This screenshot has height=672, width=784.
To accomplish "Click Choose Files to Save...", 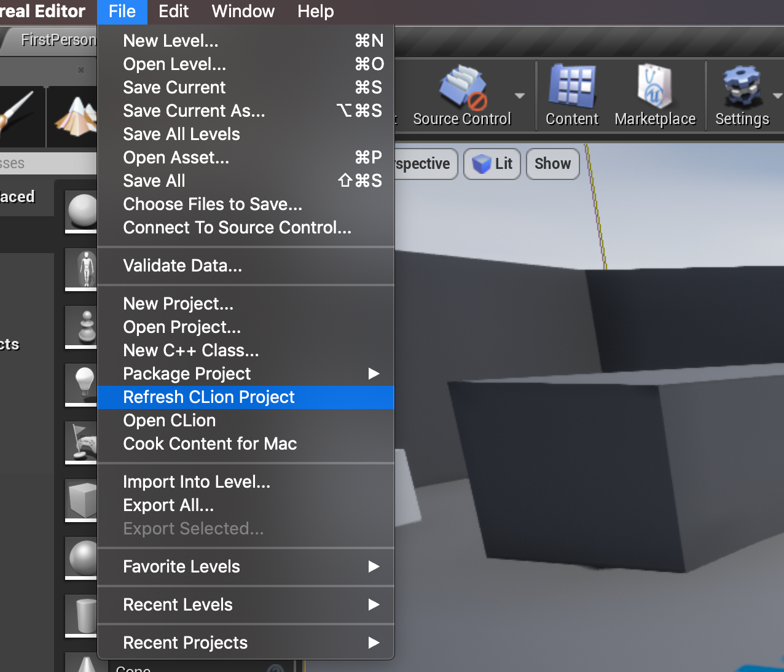I will tap(246, 204).
